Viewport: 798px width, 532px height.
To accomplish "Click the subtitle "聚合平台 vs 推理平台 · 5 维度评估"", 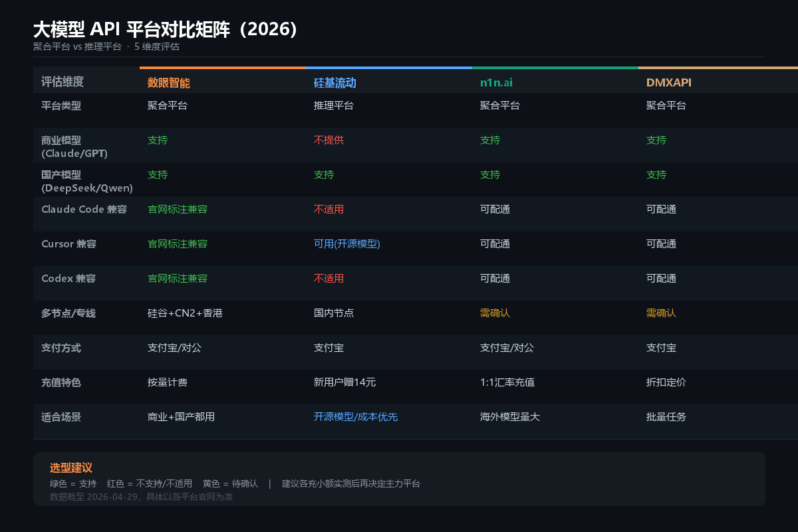I will click(106, 47).
